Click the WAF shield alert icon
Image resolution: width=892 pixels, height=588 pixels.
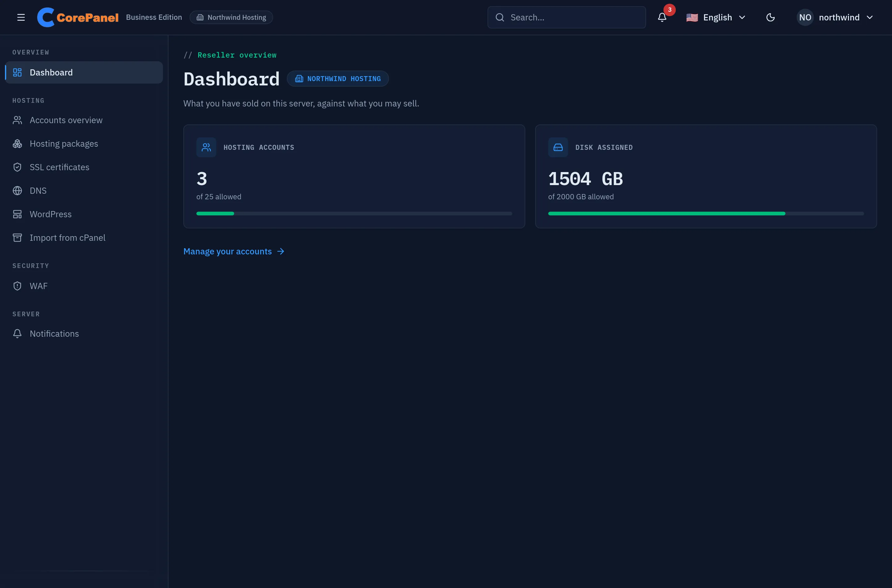coord(17,286)
